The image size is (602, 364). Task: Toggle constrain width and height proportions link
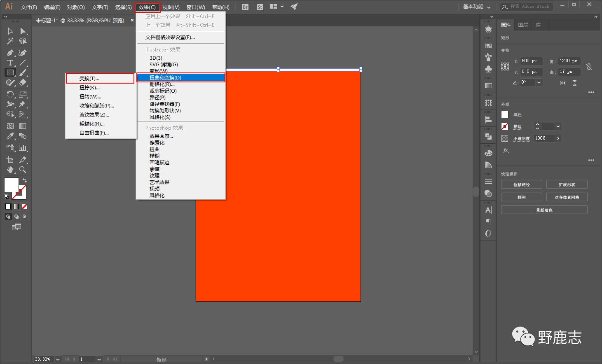tap(589, 67)
